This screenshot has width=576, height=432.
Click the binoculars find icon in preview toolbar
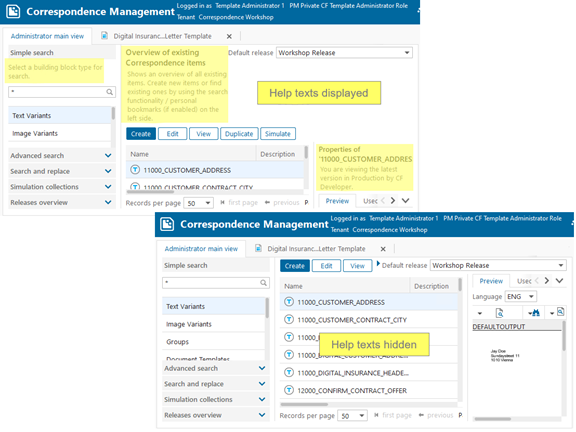(x=536, y=313)
